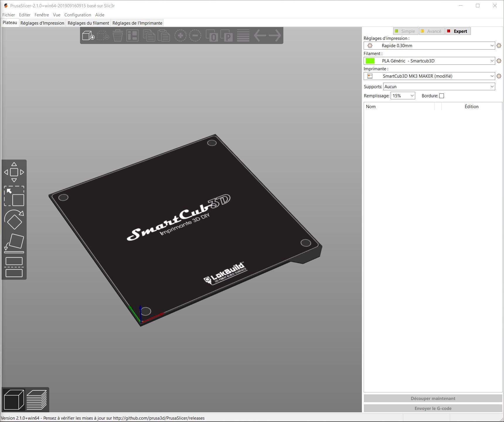Click the Add instance plus icon

[181, 36]
